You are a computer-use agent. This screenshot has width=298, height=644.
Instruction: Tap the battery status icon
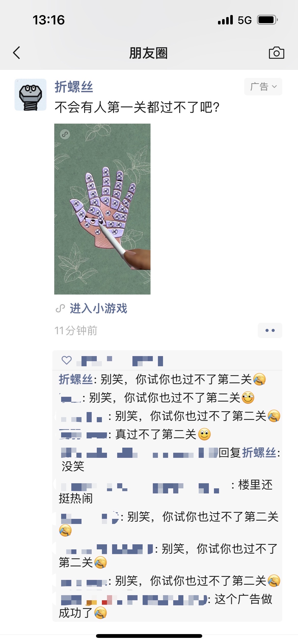267,20
